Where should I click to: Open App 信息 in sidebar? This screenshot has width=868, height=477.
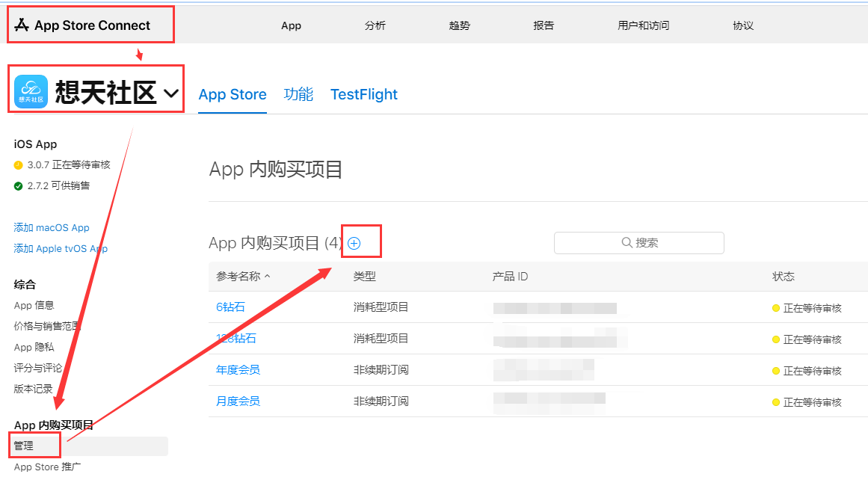34,306
